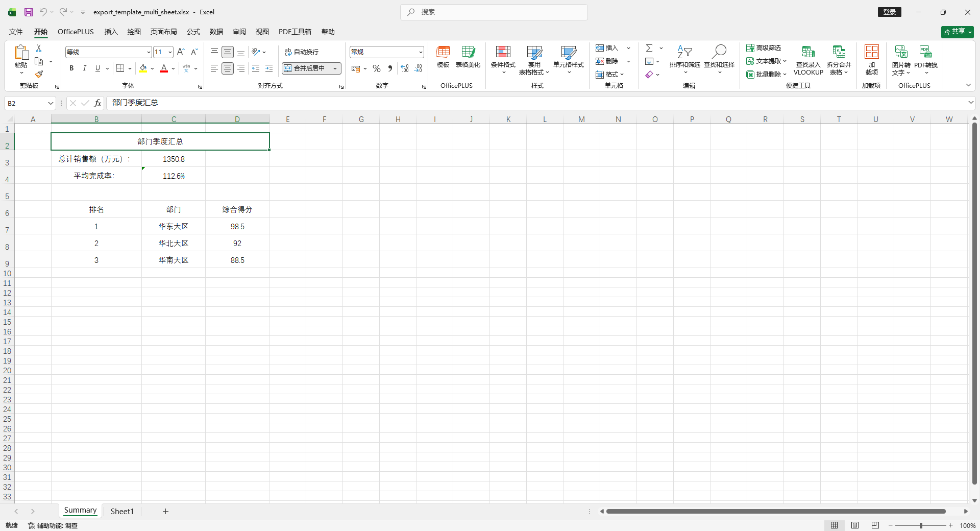Click the 登录 sign-in button
This screenshot has height=531, width=980.
pos(890,12)
